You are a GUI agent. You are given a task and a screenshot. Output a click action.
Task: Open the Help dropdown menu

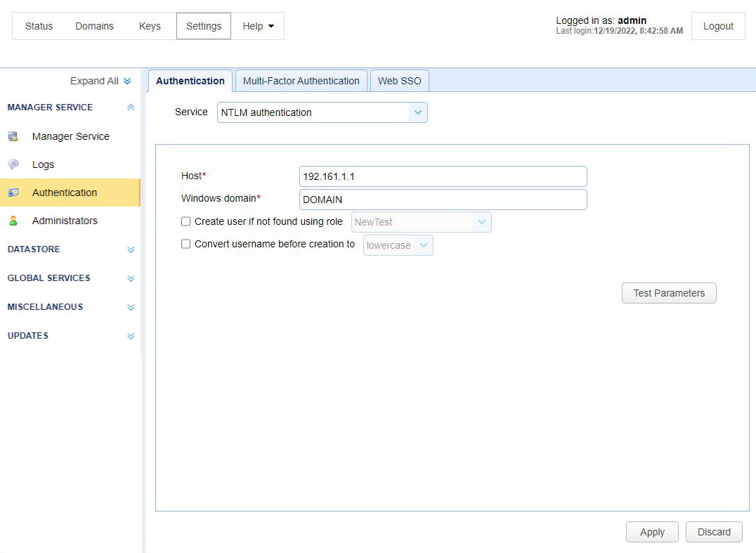click(258, 26)
